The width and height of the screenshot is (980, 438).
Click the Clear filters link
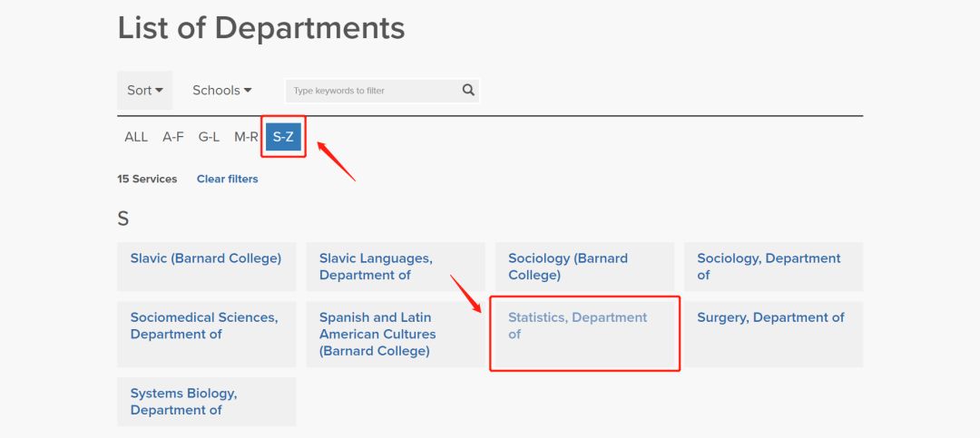227,180
